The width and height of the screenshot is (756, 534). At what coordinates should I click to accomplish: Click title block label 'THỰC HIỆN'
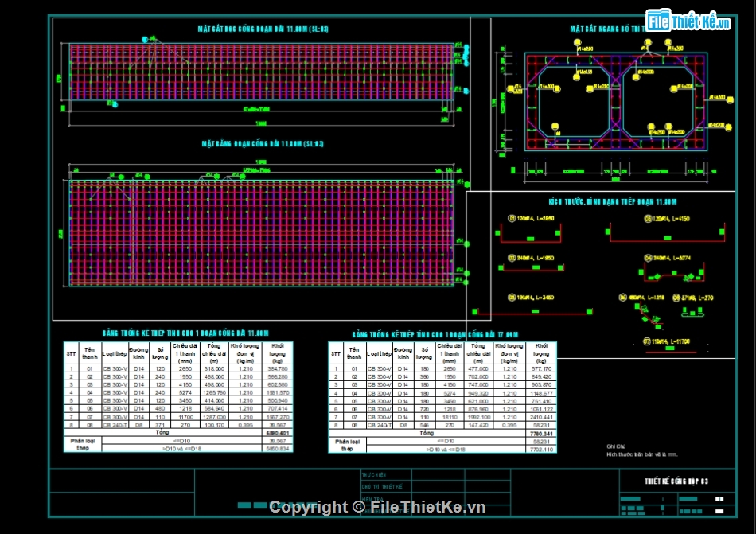pos(374,475)
